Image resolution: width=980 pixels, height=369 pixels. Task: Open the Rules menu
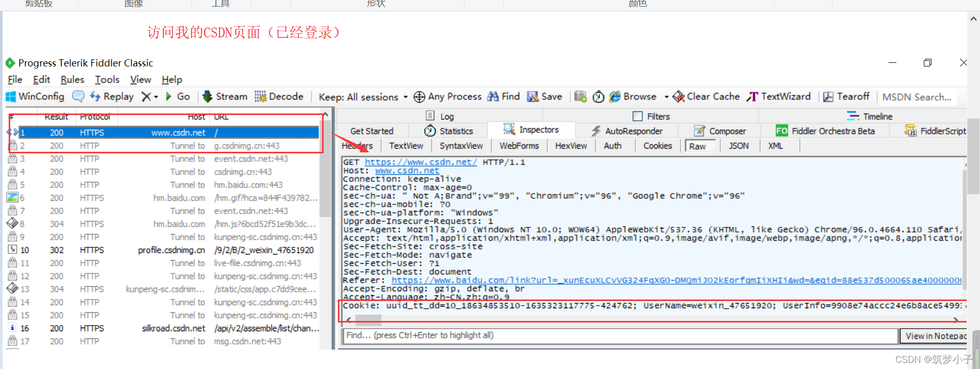(x=72, y=80)
